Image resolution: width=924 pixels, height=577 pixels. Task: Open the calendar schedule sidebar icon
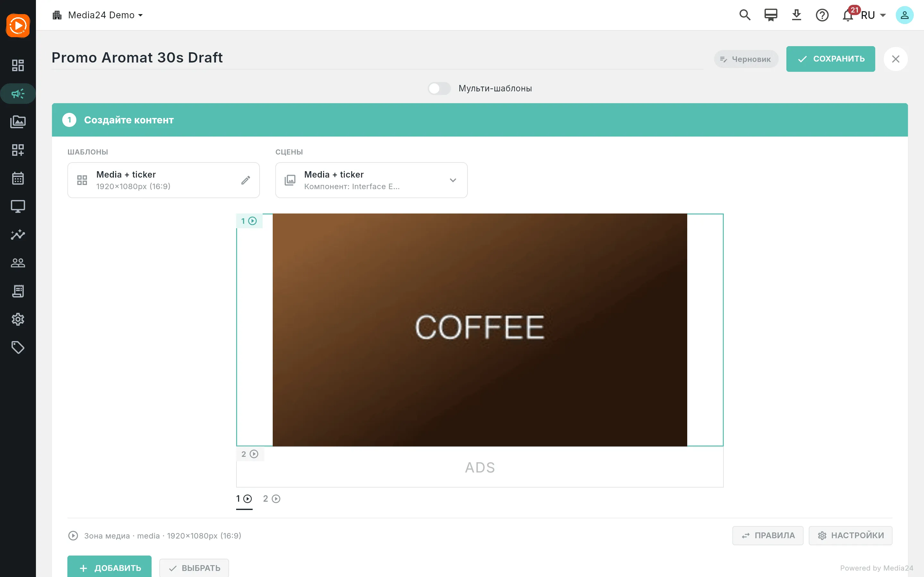pos(18,178)
